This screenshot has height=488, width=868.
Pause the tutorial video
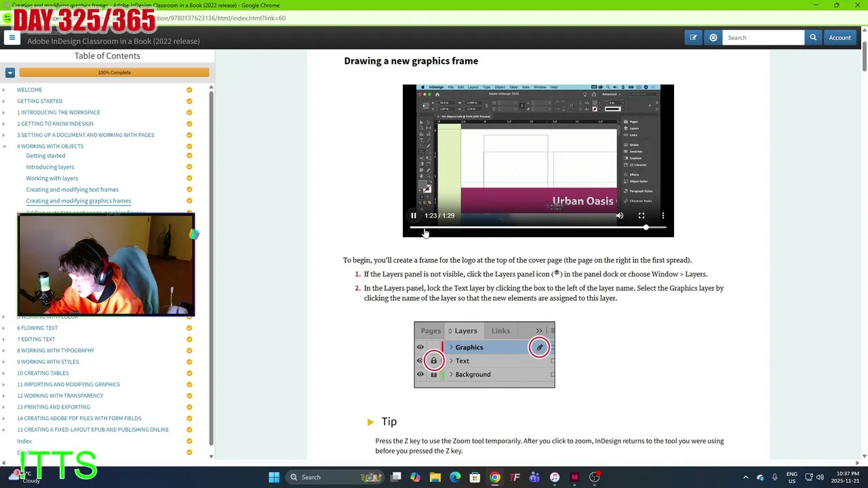pos(413,216)
